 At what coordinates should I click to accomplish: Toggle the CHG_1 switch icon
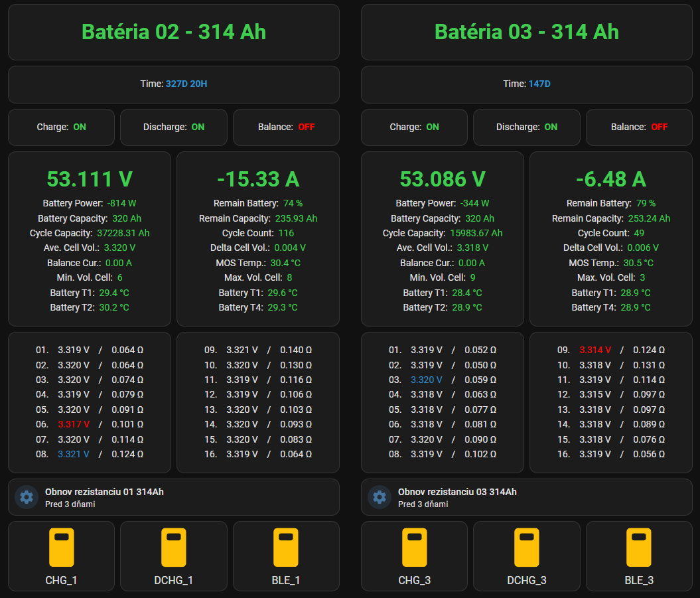(x=61, y=547)
